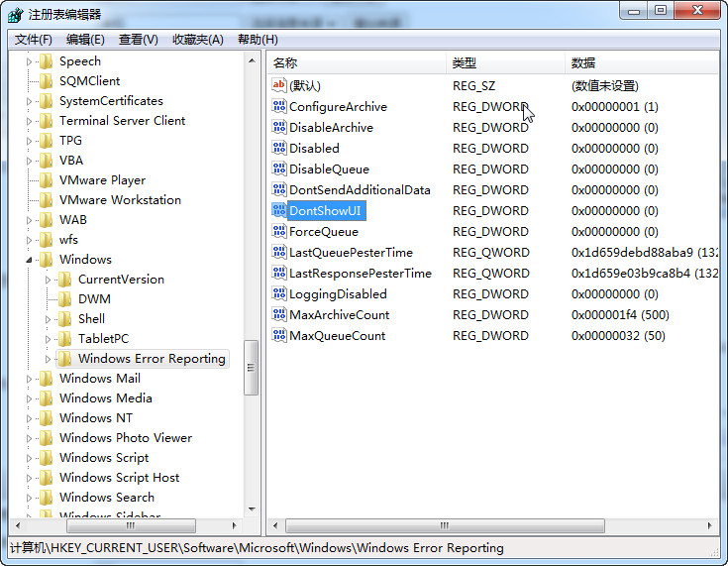Image resolution: width=728 pixels, height=566 pixels.
Task: Click the Windows Error Reporting folder icon
Action: [x=64, y=359]
